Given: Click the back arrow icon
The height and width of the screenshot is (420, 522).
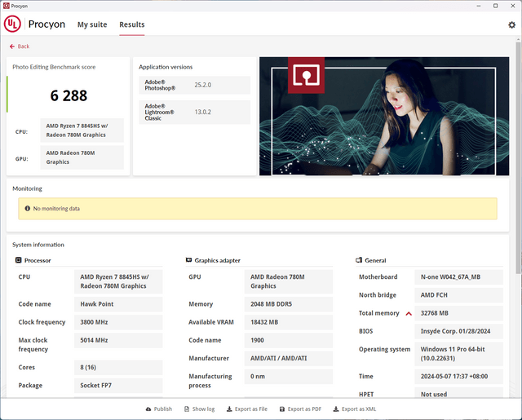Looking at the screenshot, I should click(12, 46).
